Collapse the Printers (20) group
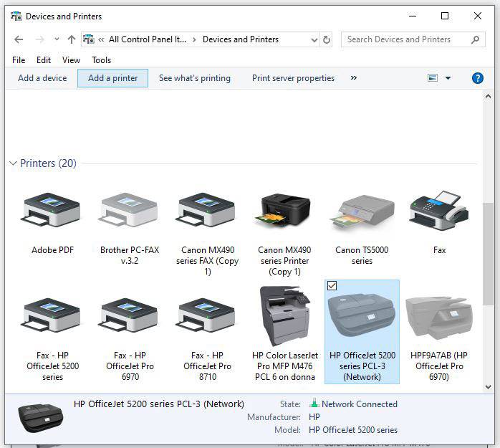 click(13, 163)
